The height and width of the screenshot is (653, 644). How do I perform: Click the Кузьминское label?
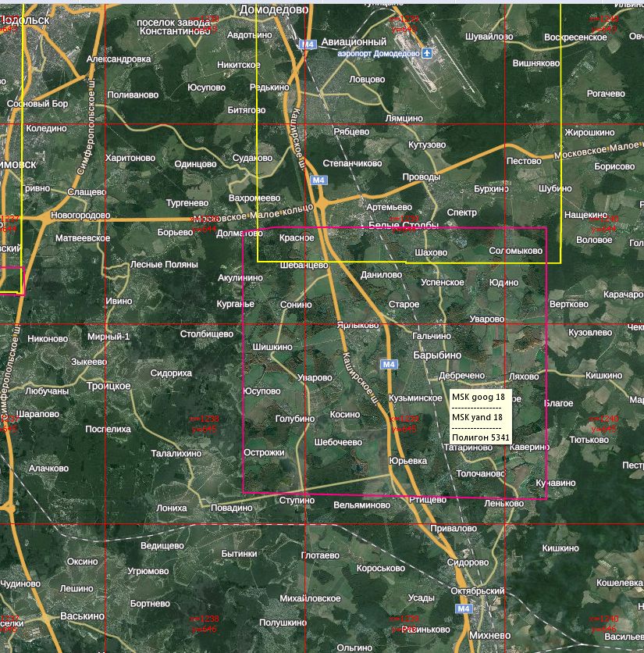[415, 398]
